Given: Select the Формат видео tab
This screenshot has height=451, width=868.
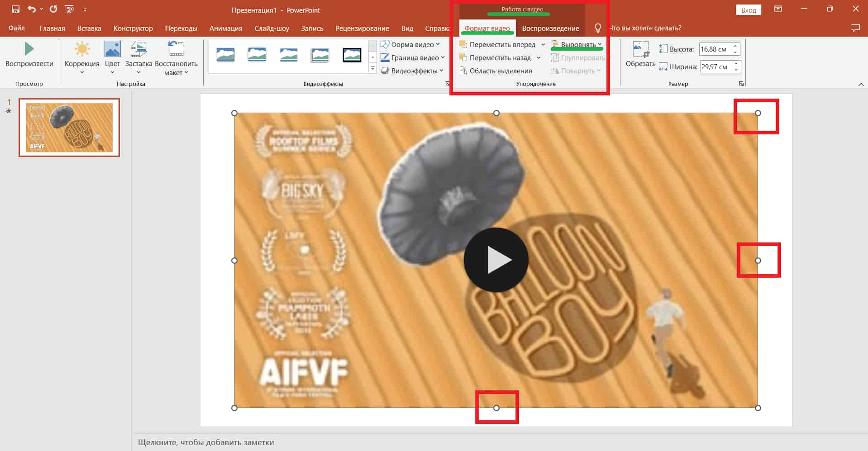Looking at the screenshot, I should 487,28.
